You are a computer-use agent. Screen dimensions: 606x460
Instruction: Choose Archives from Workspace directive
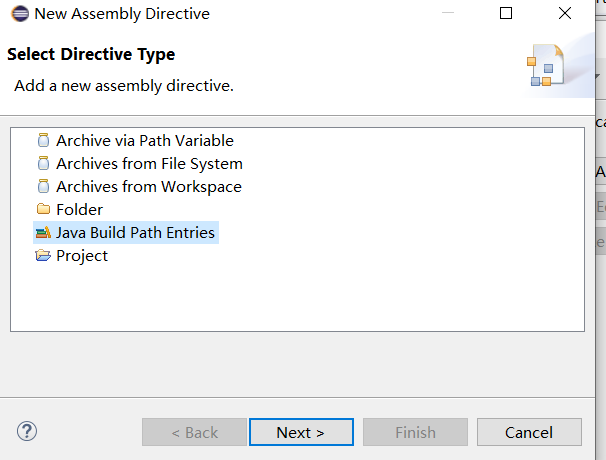[148, 187]
